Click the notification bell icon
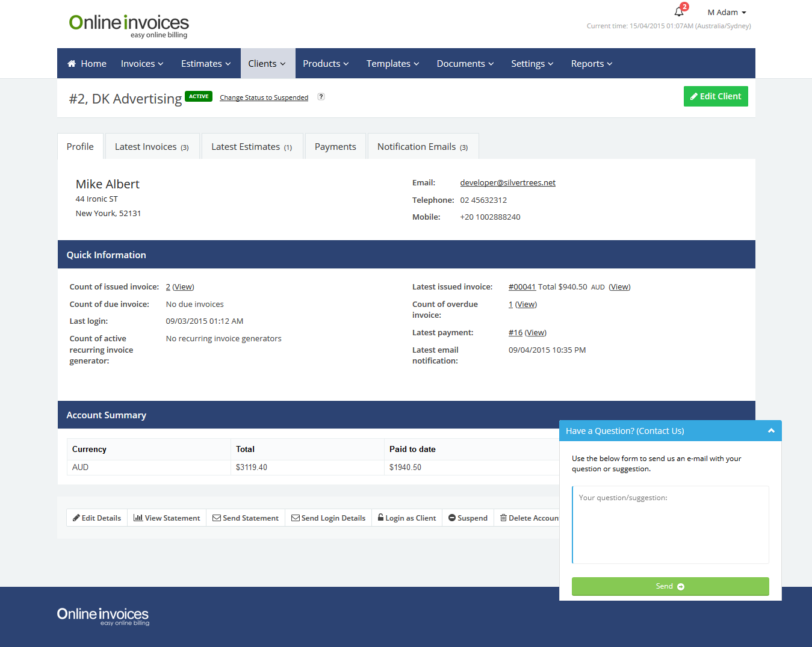Screen dimensions: 812x647 click(679, 12)
